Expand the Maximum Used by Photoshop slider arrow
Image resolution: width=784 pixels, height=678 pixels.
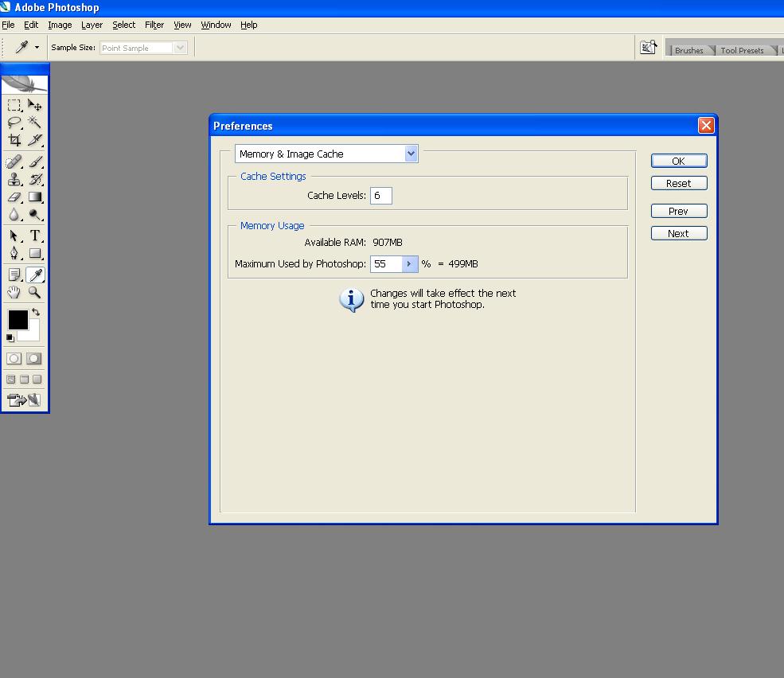point(409,264)
